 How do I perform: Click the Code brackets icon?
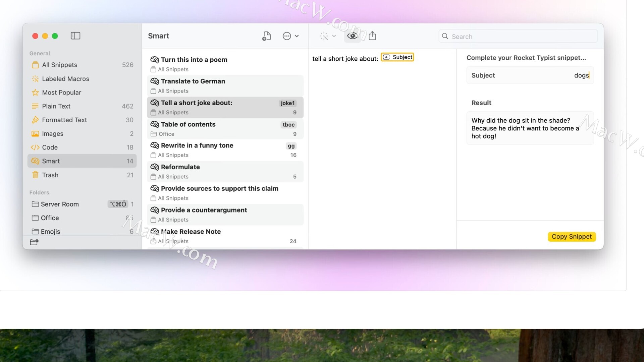(x=35, y=147)
